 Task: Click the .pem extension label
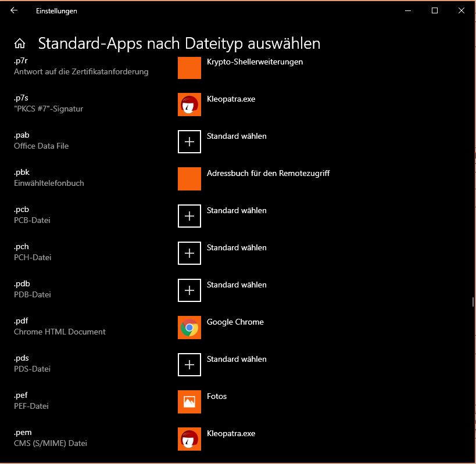point(23,433)
